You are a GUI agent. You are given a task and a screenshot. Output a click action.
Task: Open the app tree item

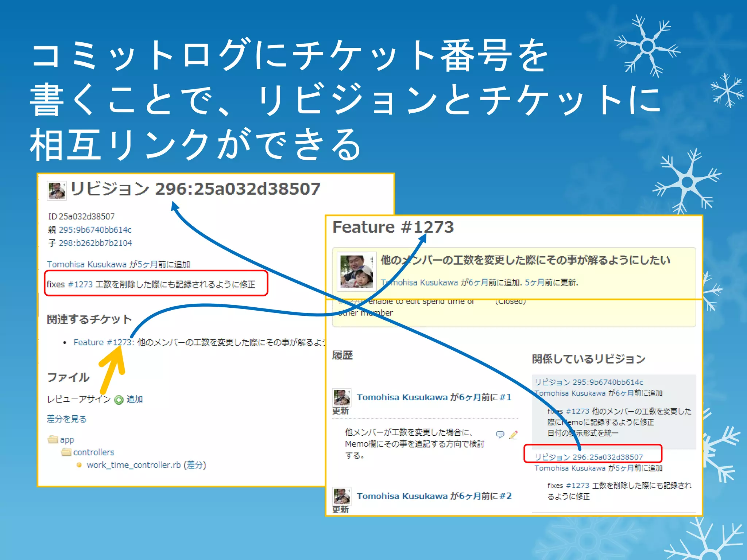pyautogui.click(x=67, y=440)
